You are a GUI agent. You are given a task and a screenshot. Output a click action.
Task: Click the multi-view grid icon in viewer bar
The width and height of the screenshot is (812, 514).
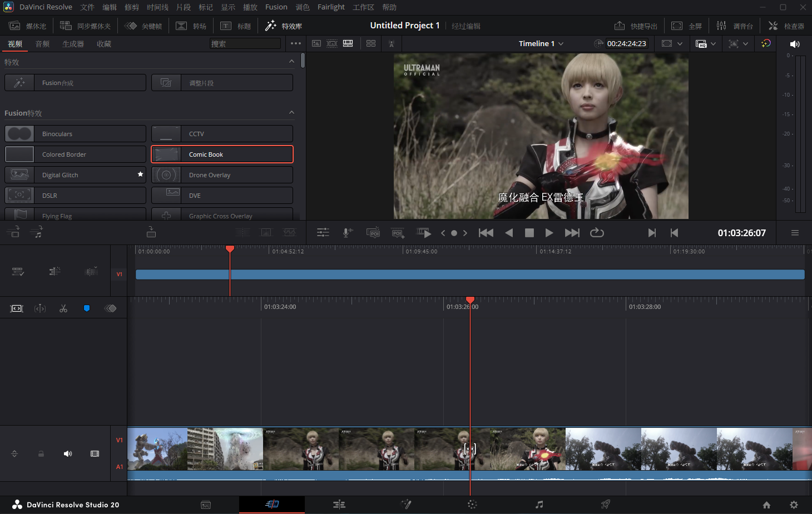pos(371,43)
